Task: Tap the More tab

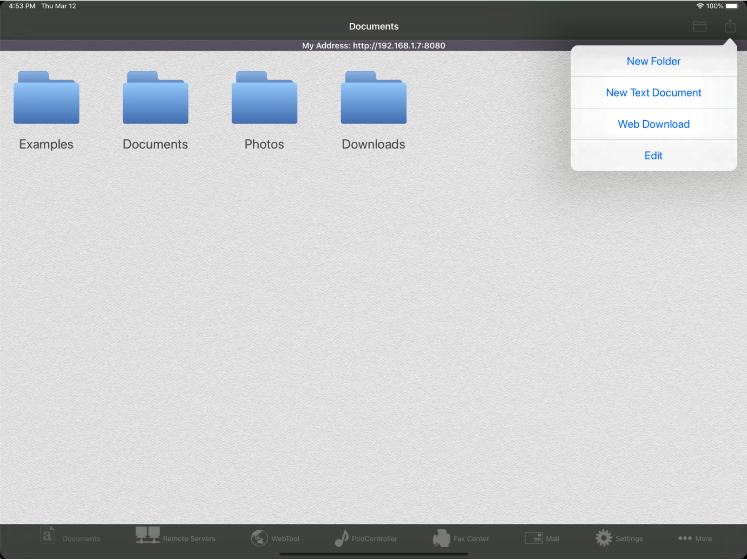Action: (x=695, y=538)
